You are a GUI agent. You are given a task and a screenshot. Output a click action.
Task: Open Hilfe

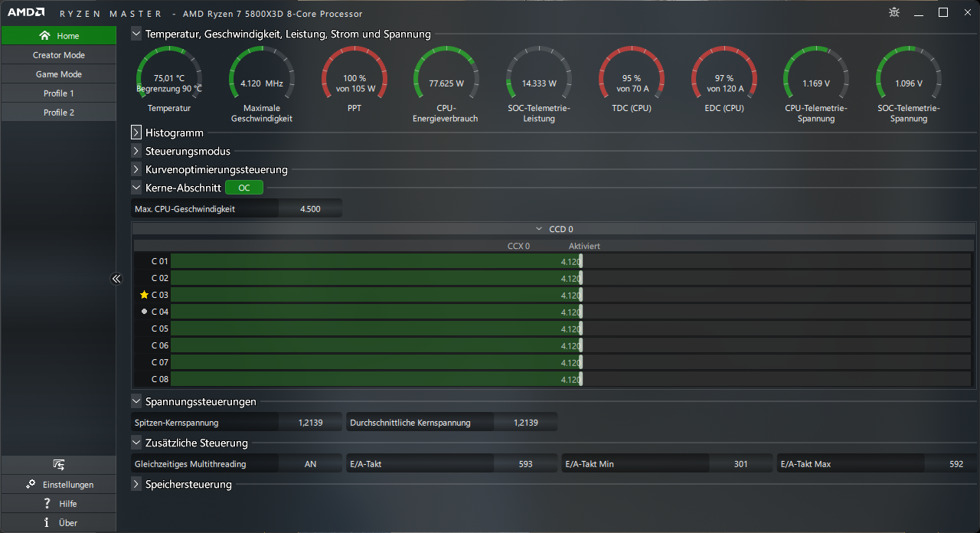[59, 503]
